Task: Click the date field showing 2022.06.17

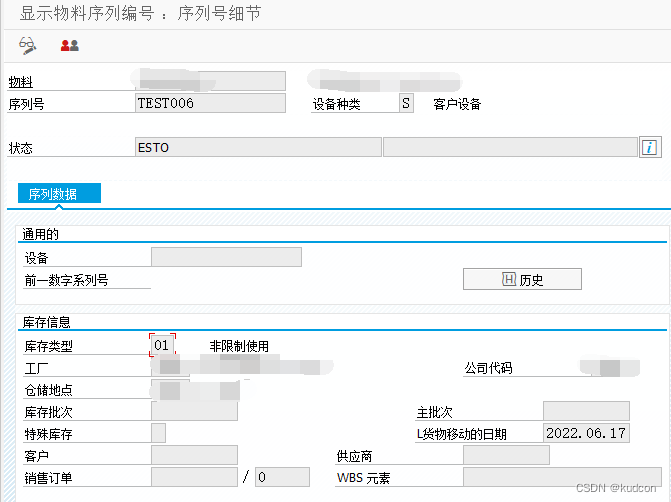Action: tap(586, 433)
